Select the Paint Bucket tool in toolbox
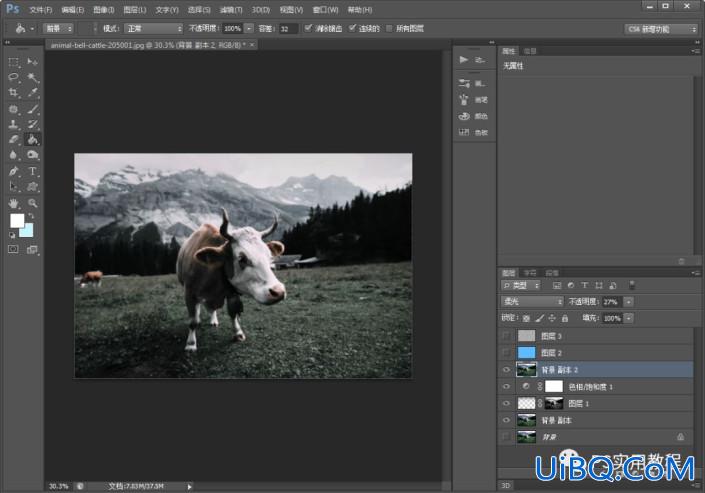705x493 pixels. 32,140
